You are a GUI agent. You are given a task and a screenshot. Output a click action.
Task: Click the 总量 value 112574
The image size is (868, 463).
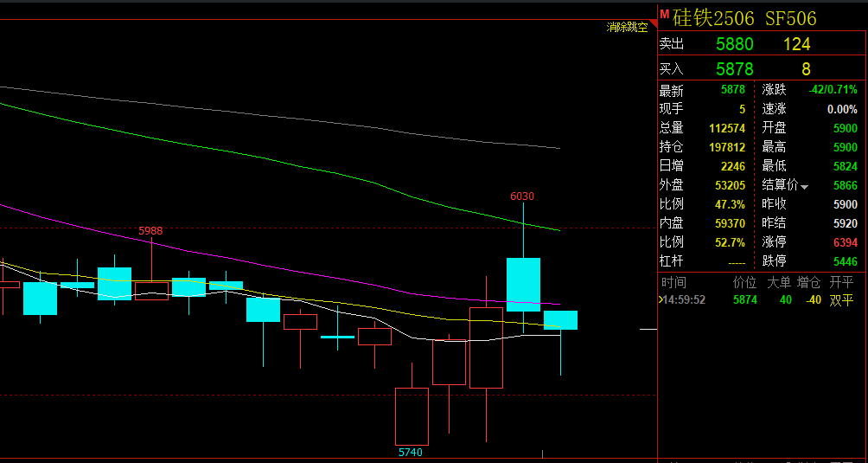coord(727,128)
